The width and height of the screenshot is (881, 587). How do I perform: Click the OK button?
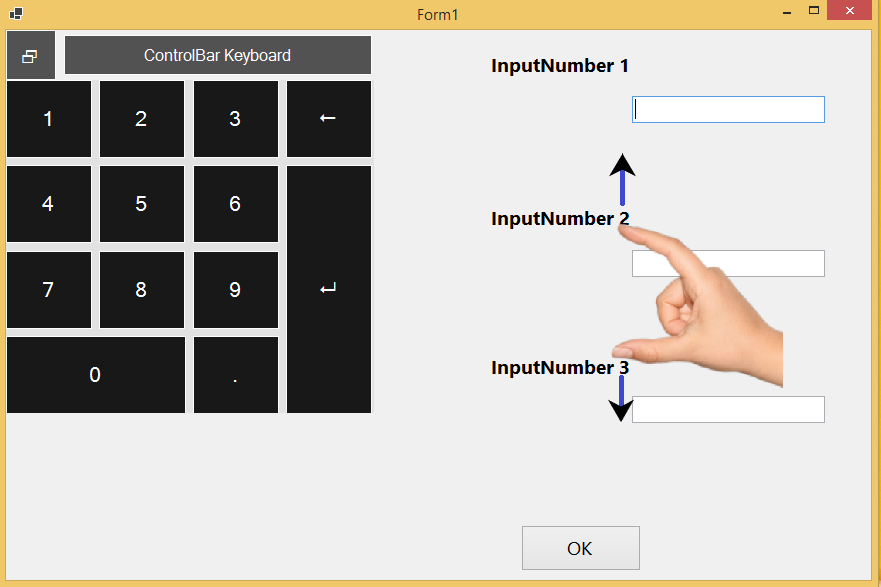[x=580, y=548]
